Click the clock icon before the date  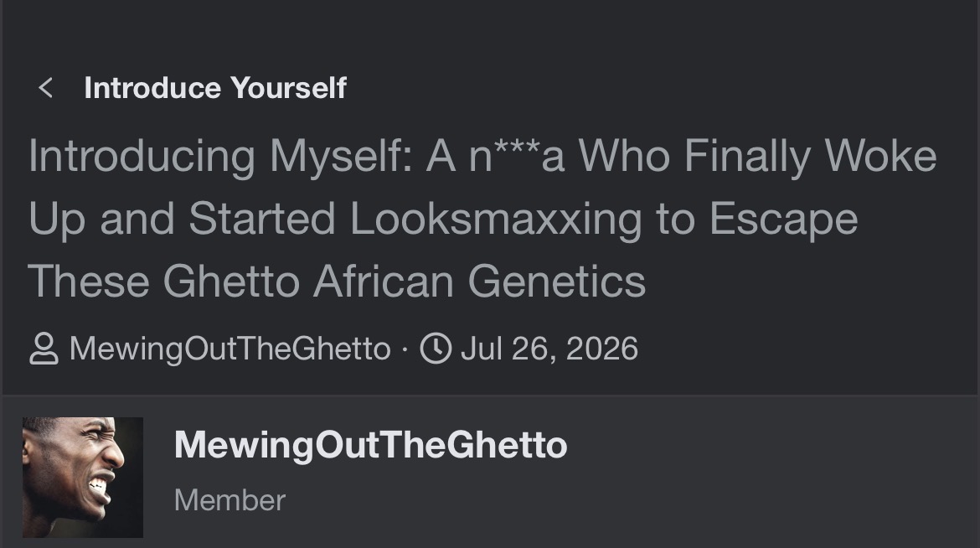(x=436, y=348)
